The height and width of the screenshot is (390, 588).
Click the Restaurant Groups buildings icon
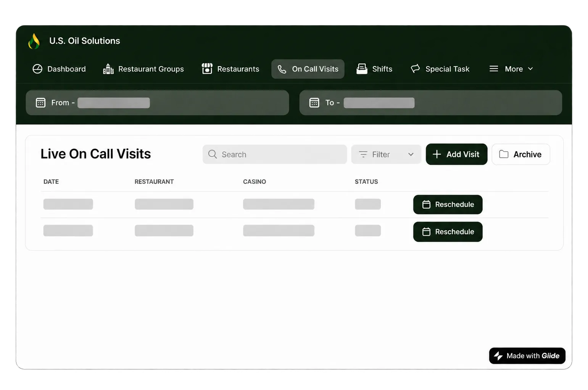108,69
